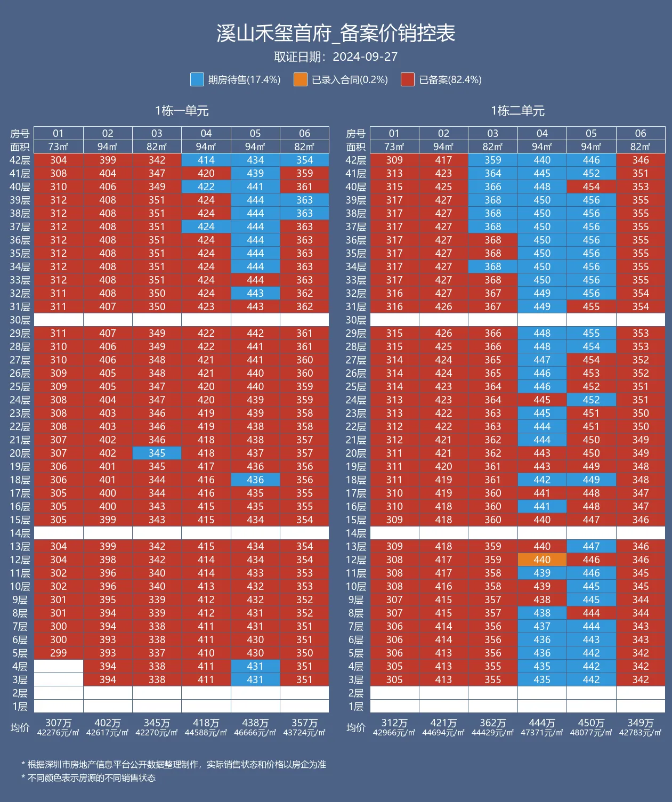This screenshot has width=672, height=802.
Task: Select the orange 440 cell on 12层
Action: tap(542, 560)
